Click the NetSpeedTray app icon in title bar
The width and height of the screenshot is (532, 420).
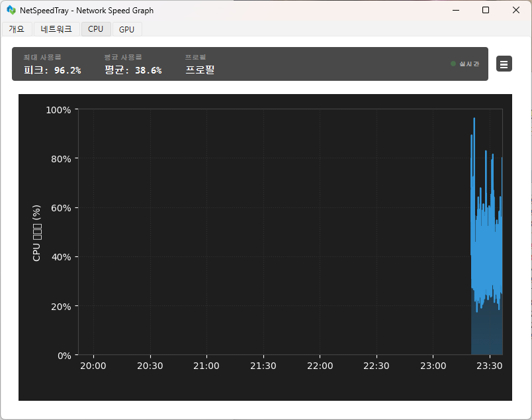[x=11, y=10]
